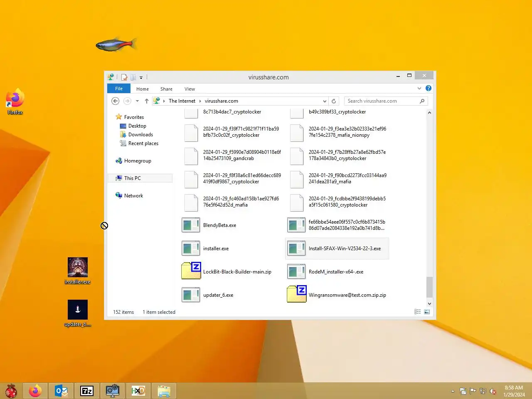
Task: Select the 8c713b4dac7_cryptolocker file
Action: (x=231, y=113)
